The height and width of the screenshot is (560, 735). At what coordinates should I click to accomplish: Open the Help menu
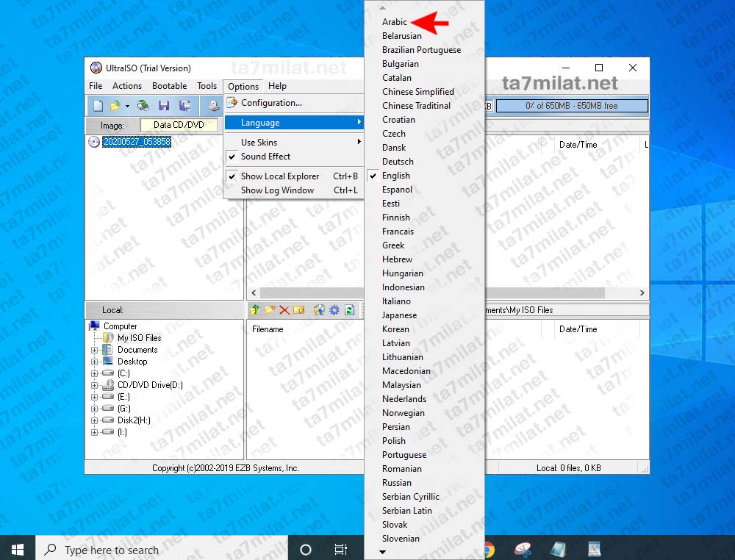tap(278, 86)
